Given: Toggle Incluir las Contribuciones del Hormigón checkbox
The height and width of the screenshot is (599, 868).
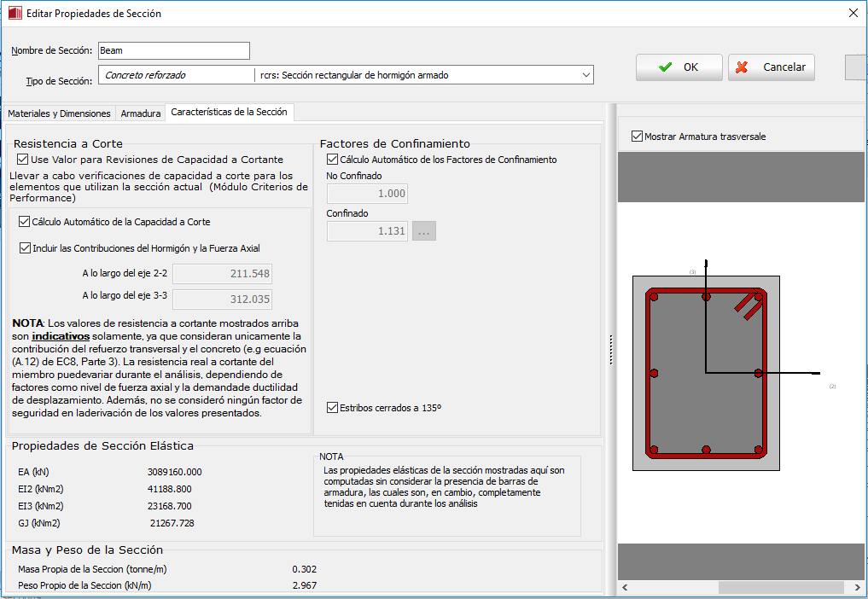Looking at the screenshot, I should (25, 248).
